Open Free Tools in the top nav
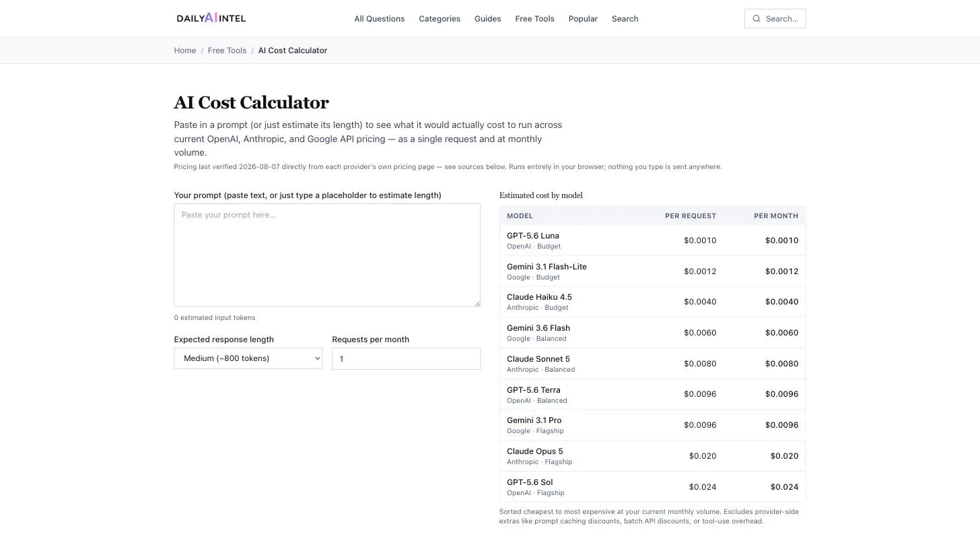Image resolution: width=980 pixels, height=547 pixels. pos(535,19)
